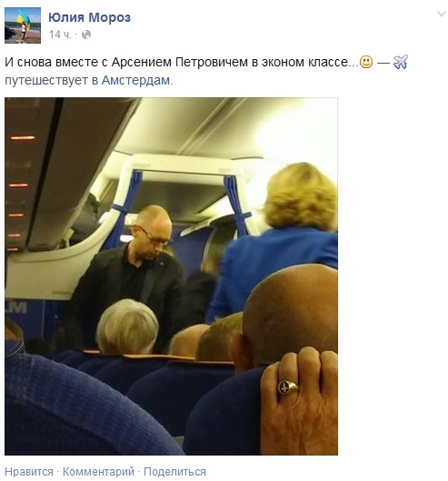Click the ring on hand in photo

(x=287, y=387)
